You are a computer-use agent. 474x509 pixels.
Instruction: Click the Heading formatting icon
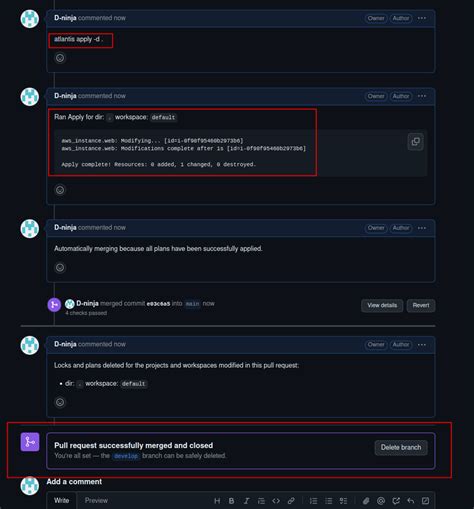[217, 501]
